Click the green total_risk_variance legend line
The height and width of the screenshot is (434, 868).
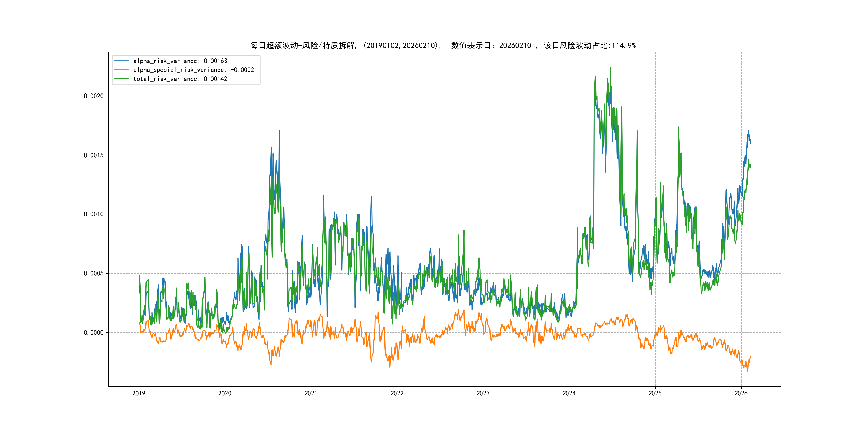121,79
